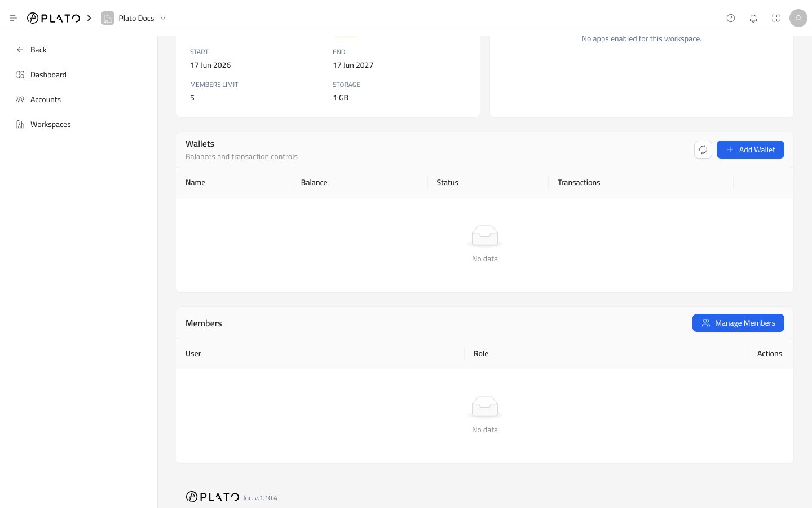Click the breadcrumb chevron next to the logo
The image size is (812, 508).
pos(89,18)
